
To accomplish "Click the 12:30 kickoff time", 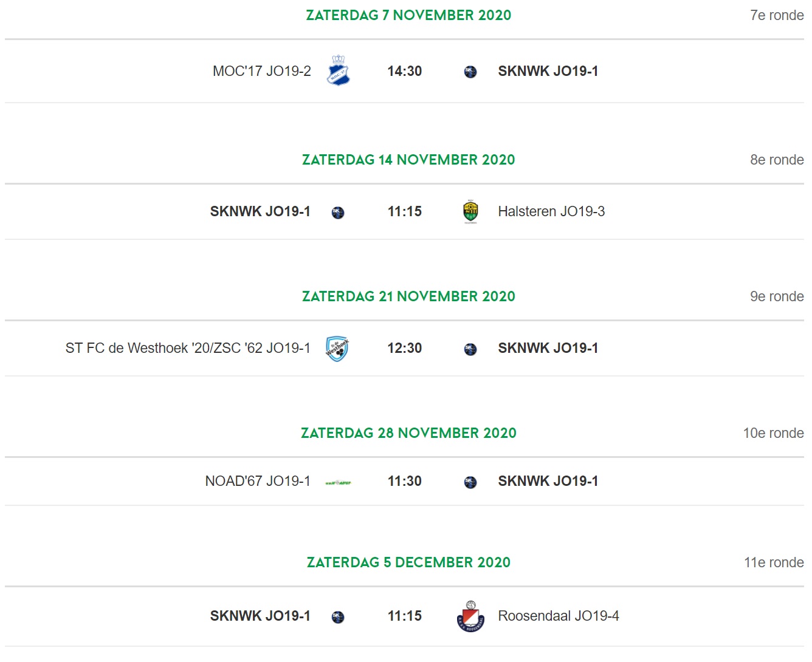I will pos(405,348).
